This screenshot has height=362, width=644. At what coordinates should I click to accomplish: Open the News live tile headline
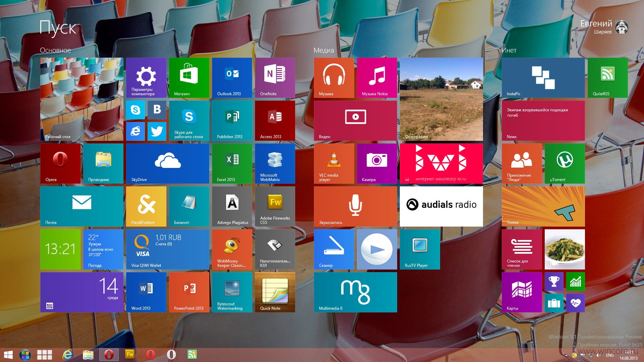(543, 121)
